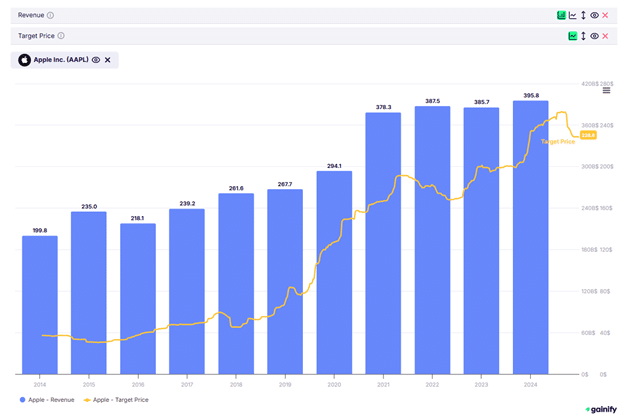Toggle the Apple - Revenue legend entry
624x415 pixels.
point(47,399)
